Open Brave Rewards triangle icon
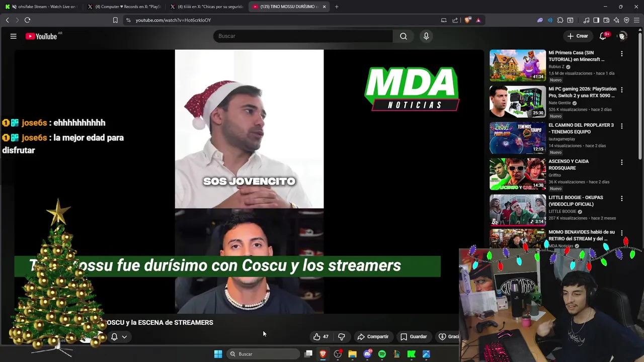Screen dimensions: 644x362 (x=478, y=20)
